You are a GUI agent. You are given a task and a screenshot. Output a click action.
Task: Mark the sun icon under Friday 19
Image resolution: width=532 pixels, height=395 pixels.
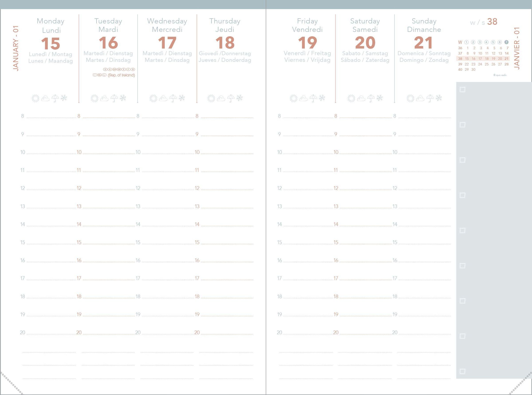[293, 98]
